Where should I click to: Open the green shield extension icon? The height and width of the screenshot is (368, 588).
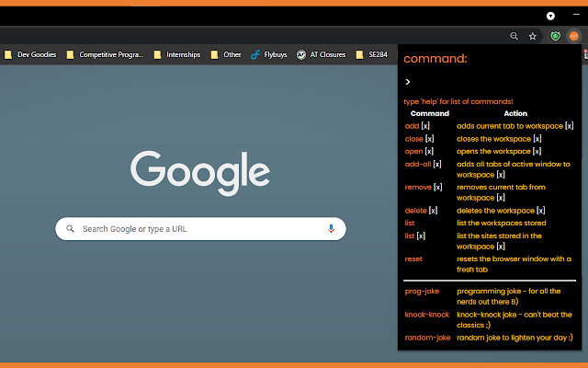[555, 36]
